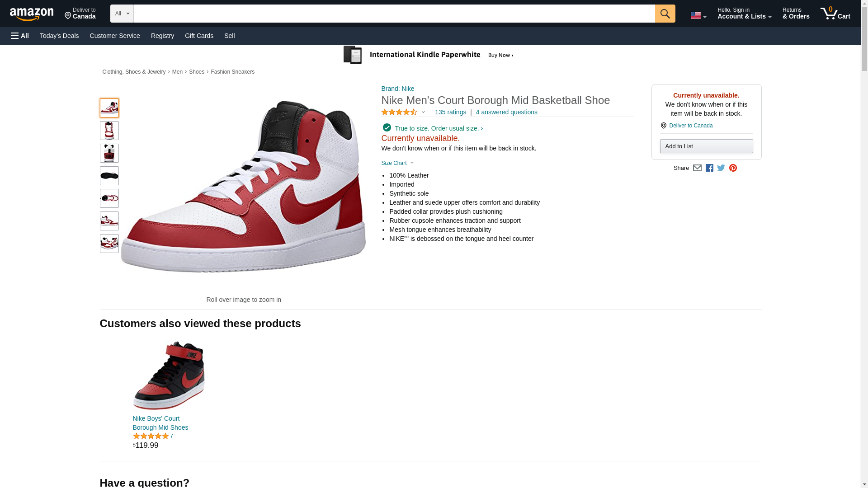Open the language flag selector
Image resolution: width=868 pixels, height=488 pixels.
(698, 15)
